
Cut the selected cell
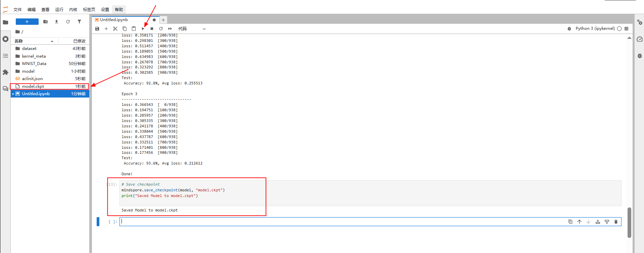point(115,29)
